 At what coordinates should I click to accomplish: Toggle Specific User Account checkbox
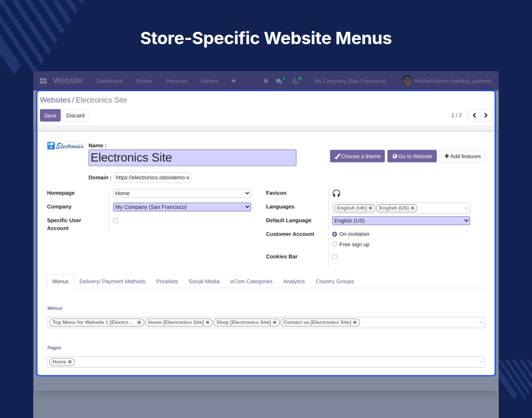click(116, 220)
